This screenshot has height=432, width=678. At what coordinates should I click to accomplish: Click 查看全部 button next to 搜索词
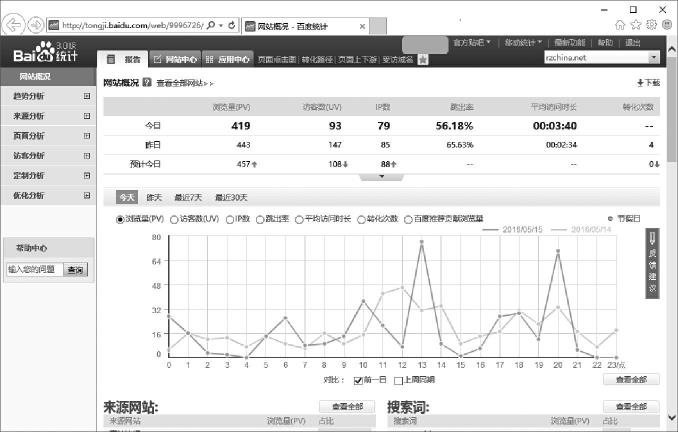(630, 407)
